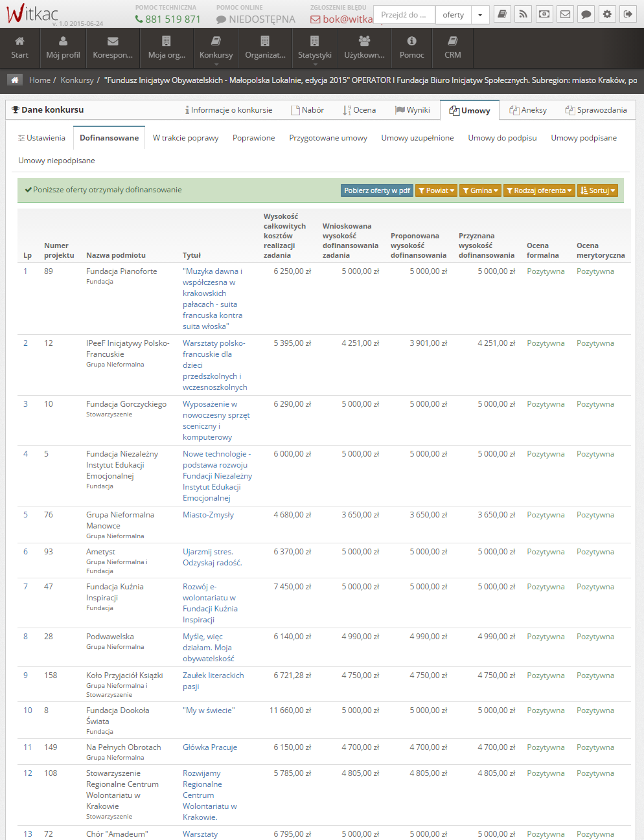Viewport: 644px width, 840px height.
Task: Go to the home icon in the breadcrumb
Action: click(15, 80)
